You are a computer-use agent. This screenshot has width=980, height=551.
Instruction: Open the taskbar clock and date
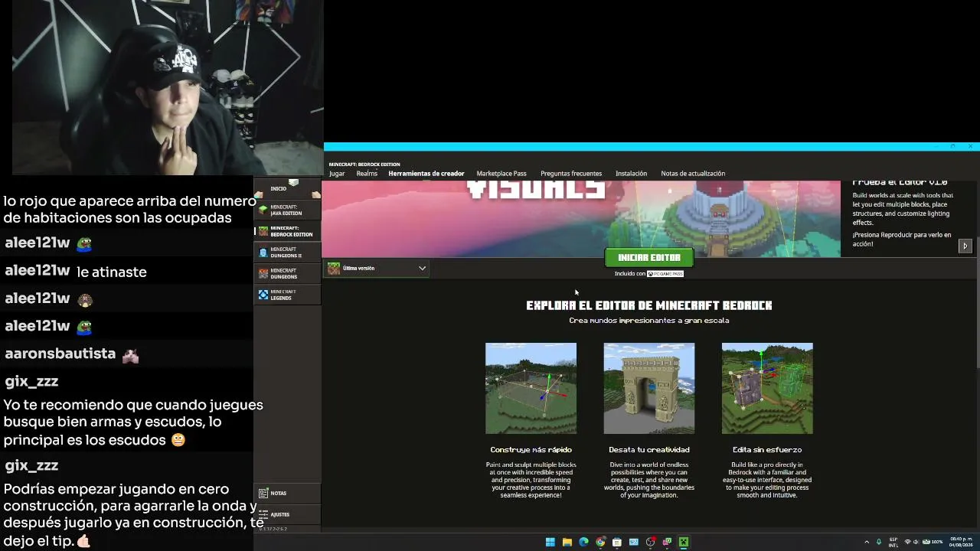pyautogui.click(x=961, y=542)
